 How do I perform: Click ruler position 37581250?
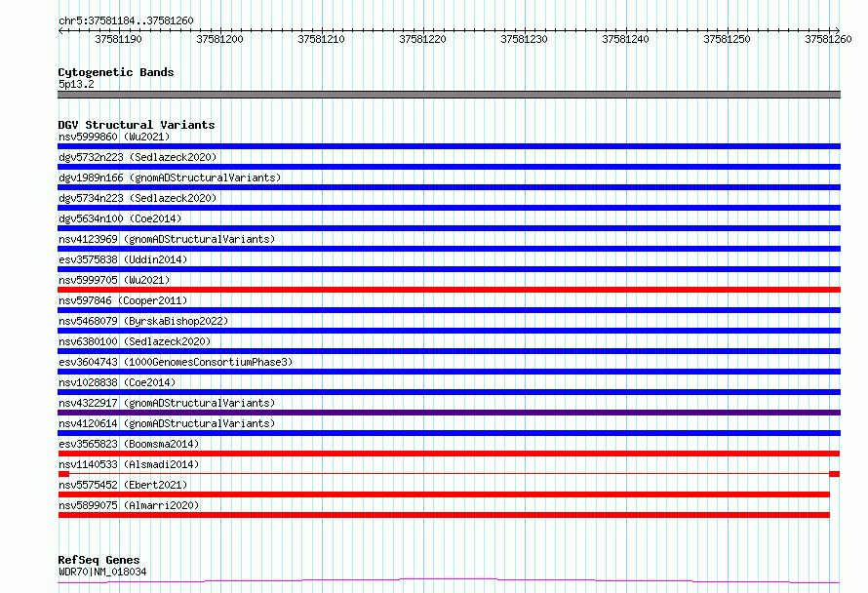[727, 39]
